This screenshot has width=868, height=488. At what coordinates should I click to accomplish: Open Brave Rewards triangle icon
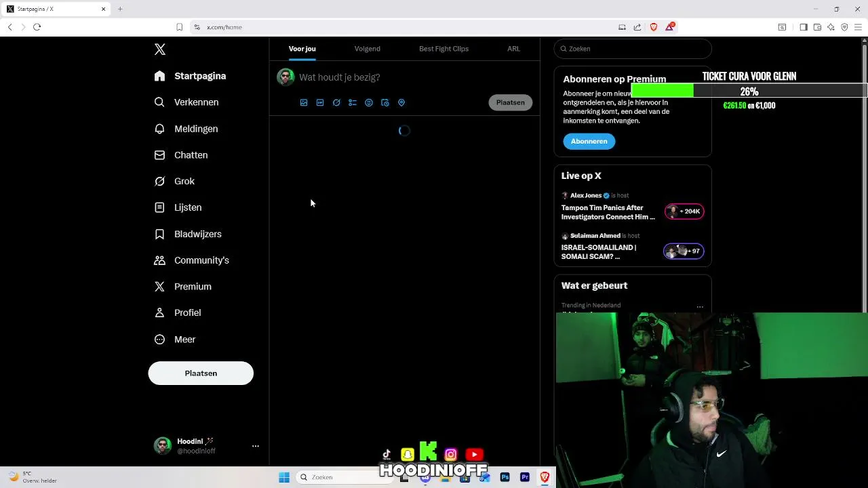click(x=670, y=26)
